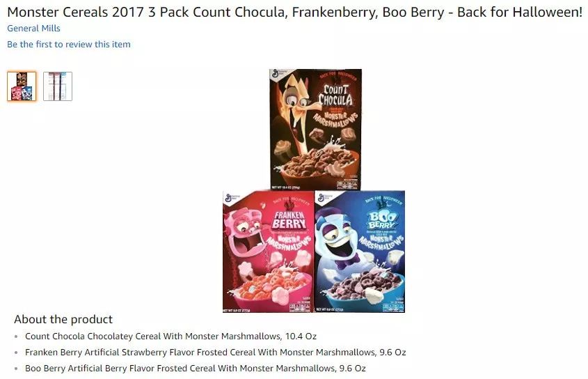The width and height of the screenshot is (588, 379).
Task: Click the Franken Berry box in main image
Action: [x=269, y=252]
